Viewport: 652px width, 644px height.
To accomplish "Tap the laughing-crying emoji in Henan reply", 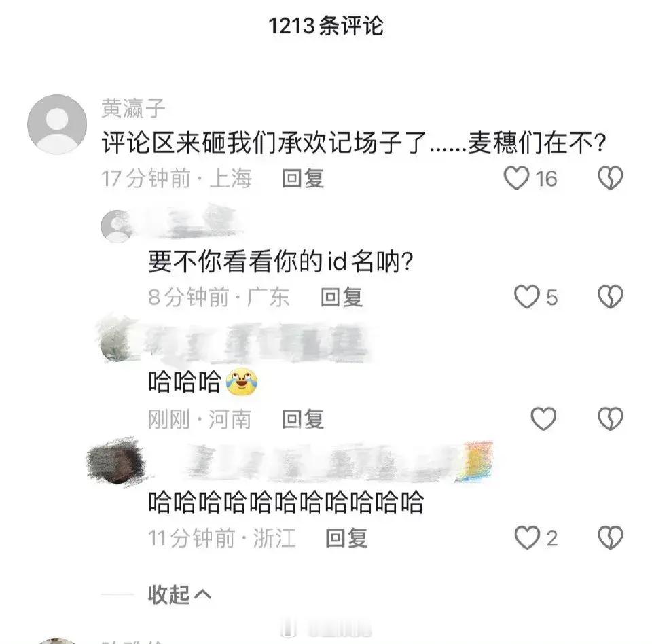I will point(242,382).
